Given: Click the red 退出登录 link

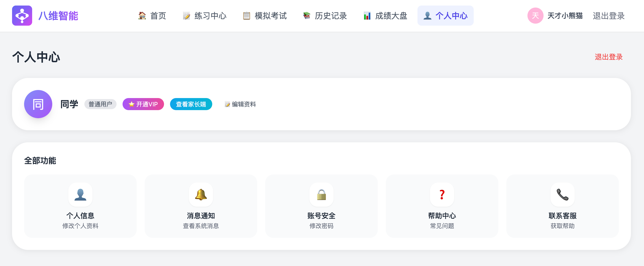Looking at the screenshot, I should pos(608,57).
